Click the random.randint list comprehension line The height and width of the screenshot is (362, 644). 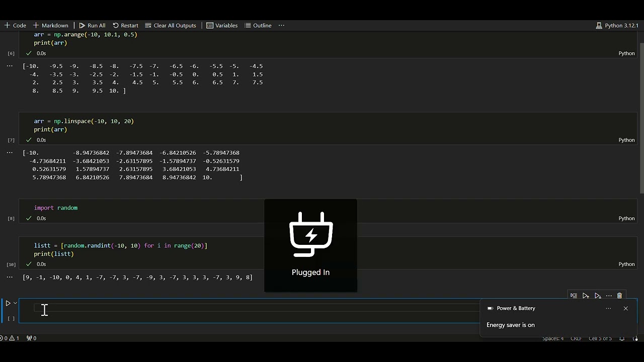click(x=121, y=246)
